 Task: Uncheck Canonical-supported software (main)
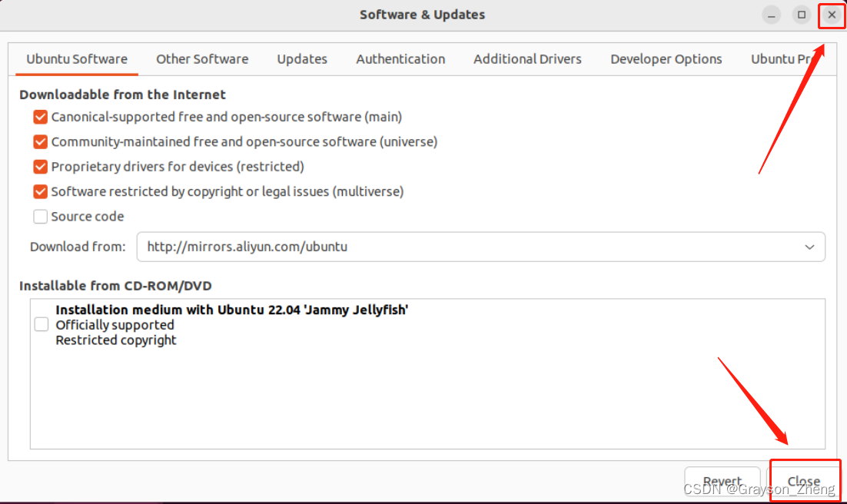[x=41, y=118]
